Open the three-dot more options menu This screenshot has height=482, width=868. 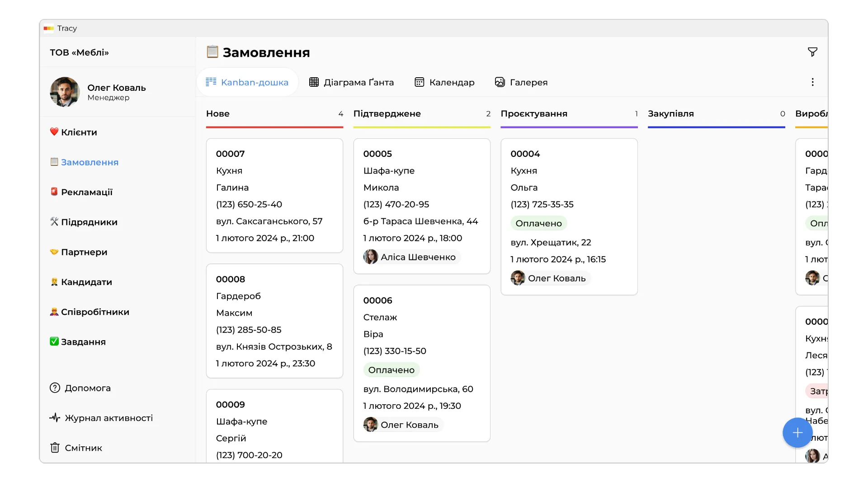click(812, 82)
